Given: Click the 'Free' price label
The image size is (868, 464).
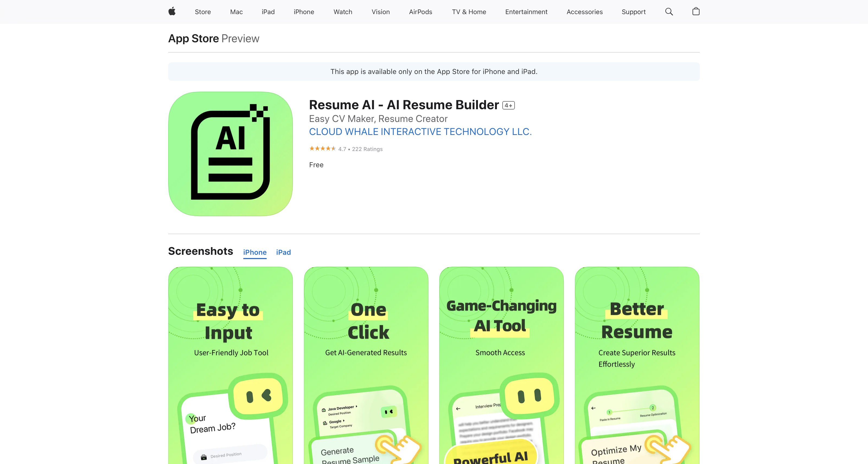Looking at the screenshot, I should pos(316,165).
